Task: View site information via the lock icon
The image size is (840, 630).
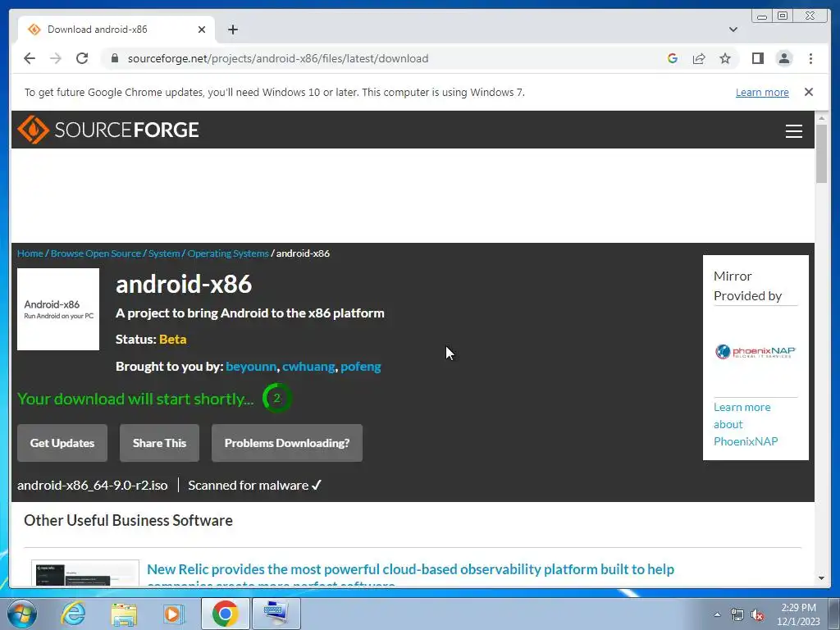Action: point(114,58)
